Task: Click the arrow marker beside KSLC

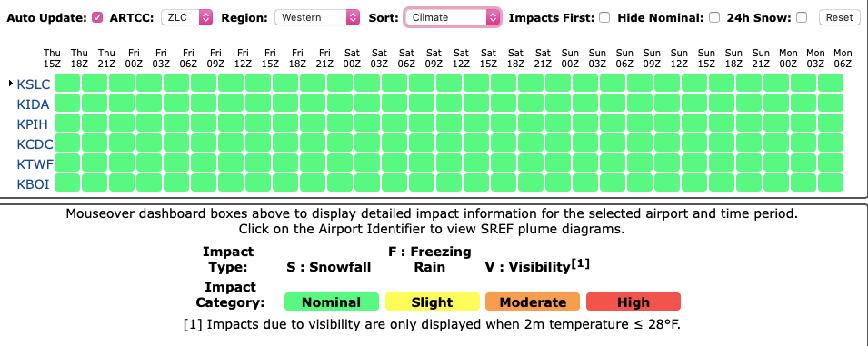Action: click(x=11, y=84)
